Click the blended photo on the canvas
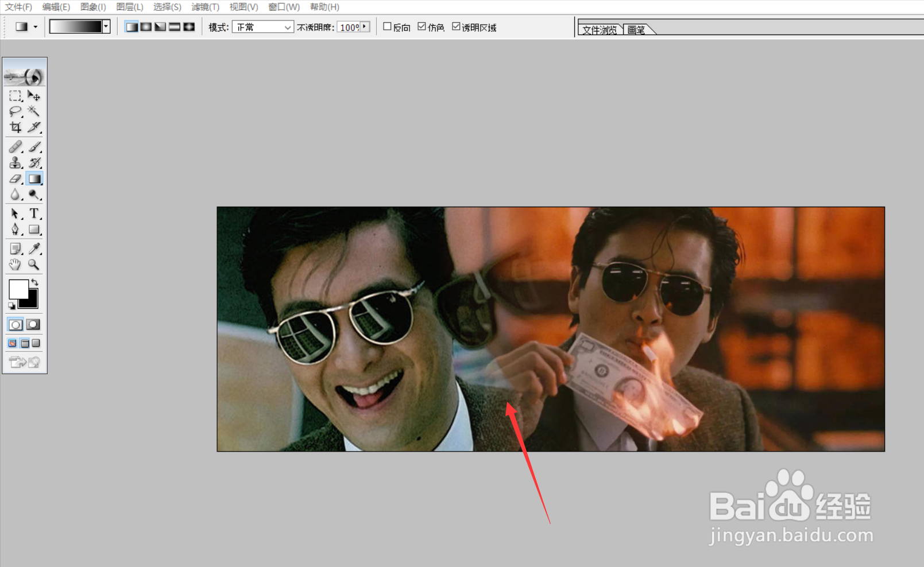 [x=551, y=329]
